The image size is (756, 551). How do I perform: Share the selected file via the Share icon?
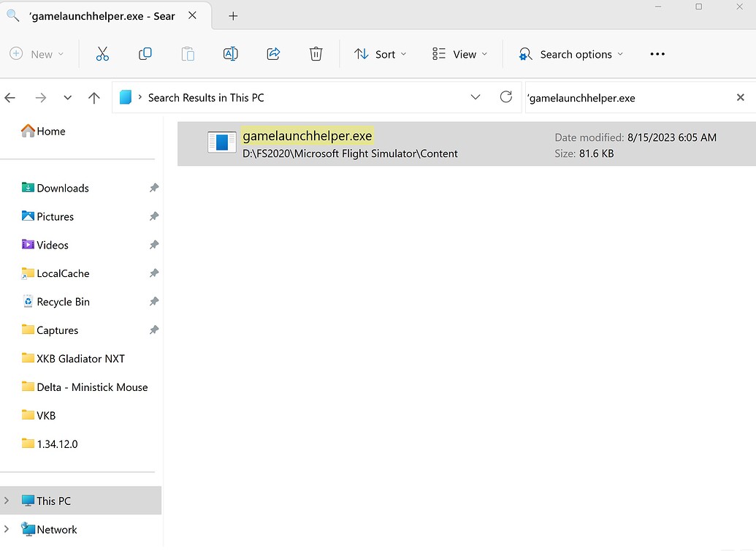coord(272,53)
